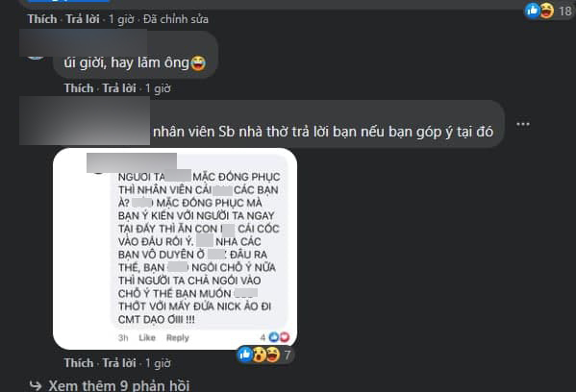Click the blue like icon beside count 7
The width and height of the screenshot is (576, 392).
[245, 355]
